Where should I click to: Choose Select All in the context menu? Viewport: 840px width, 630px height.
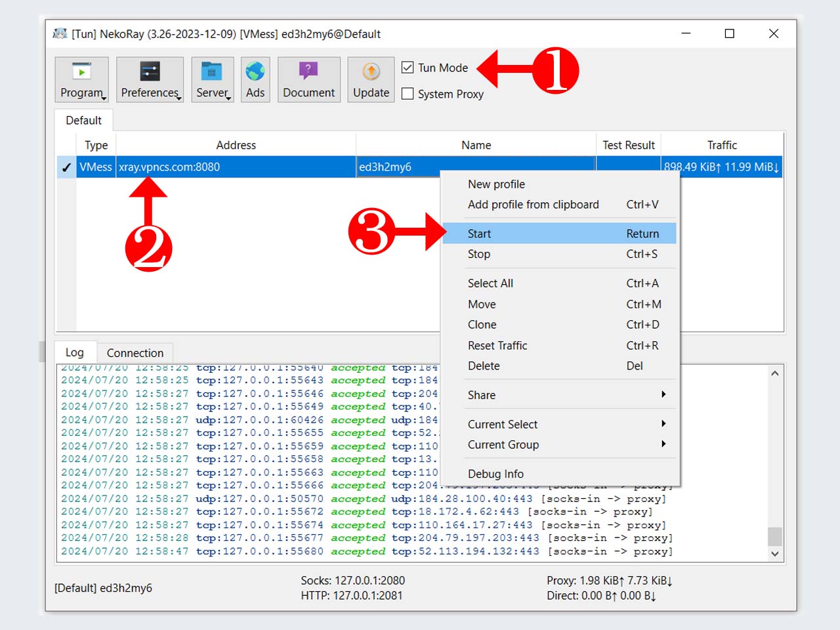[560, 283]
